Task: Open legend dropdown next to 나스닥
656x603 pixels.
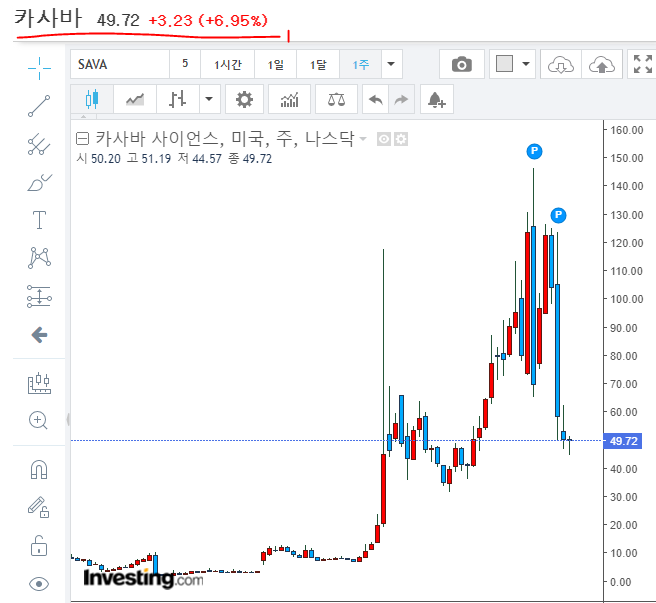Action: (363, 139)
